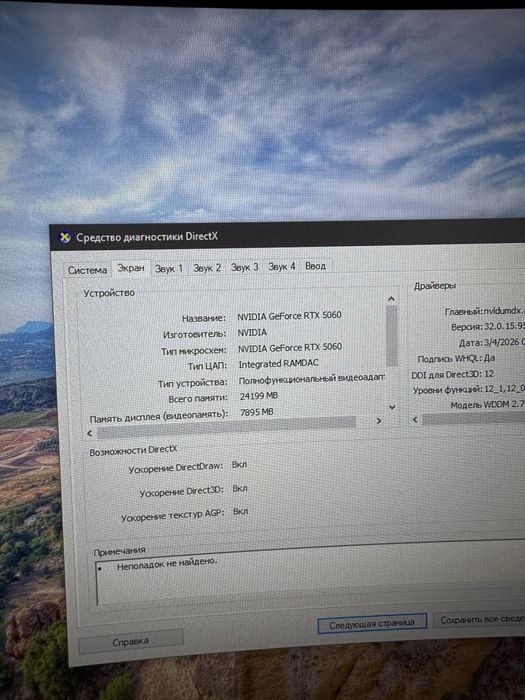Click up arrow of Устройство vertical scrollbar
Screen dimensions: 525x700
click(391, 299)
